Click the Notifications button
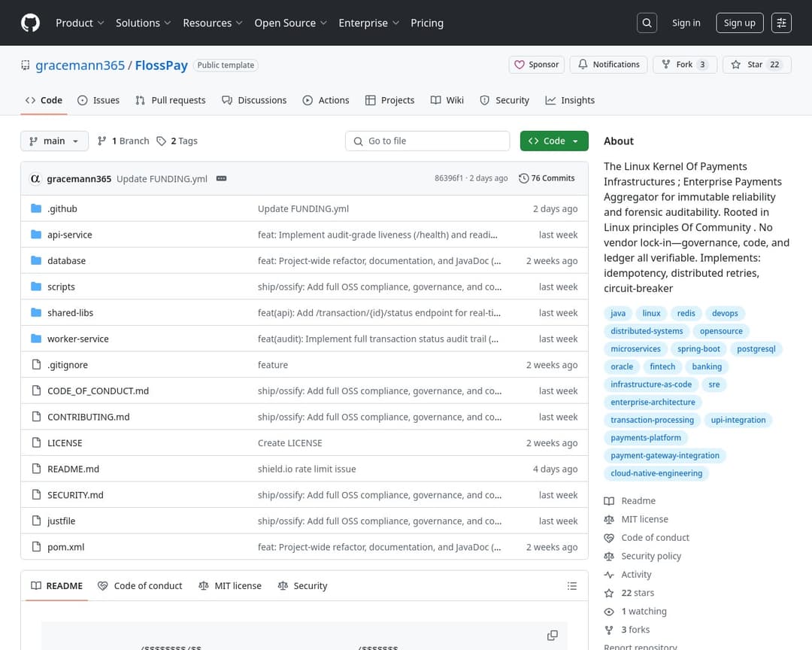 coord(608,64)
